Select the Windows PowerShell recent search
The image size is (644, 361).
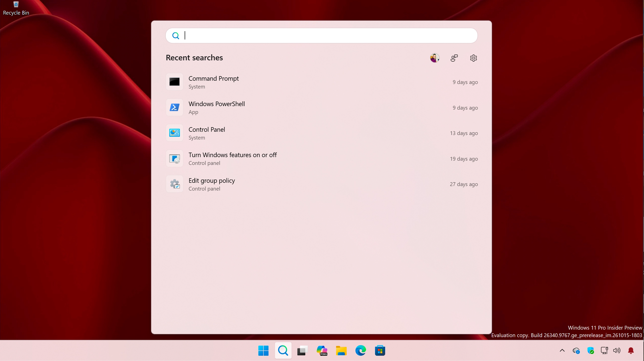click(x=321, y=108)
